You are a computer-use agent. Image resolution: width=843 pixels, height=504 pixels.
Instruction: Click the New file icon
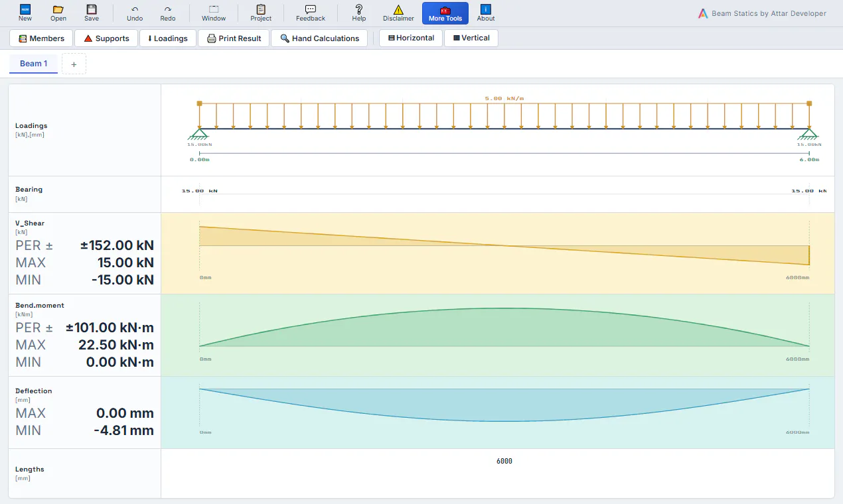25,10
